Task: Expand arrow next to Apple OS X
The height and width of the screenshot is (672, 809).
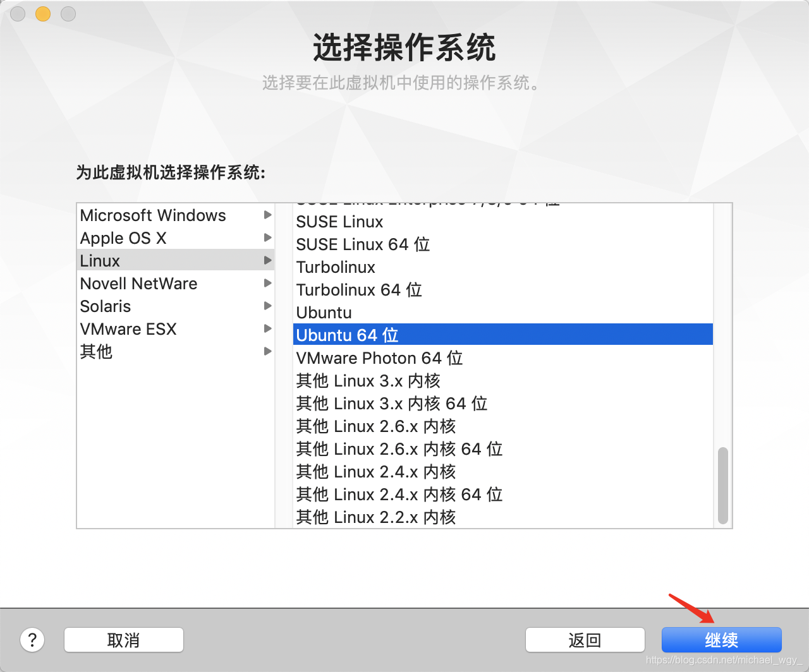Action: (x=267, y=237)
